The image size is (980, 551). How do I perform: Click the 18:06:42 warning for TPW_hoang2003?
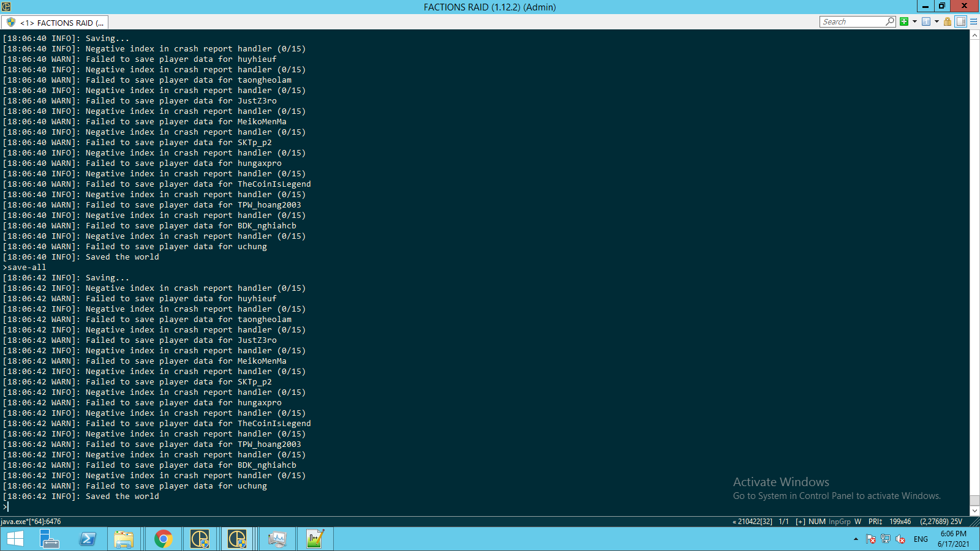click(x=152, y=444)
